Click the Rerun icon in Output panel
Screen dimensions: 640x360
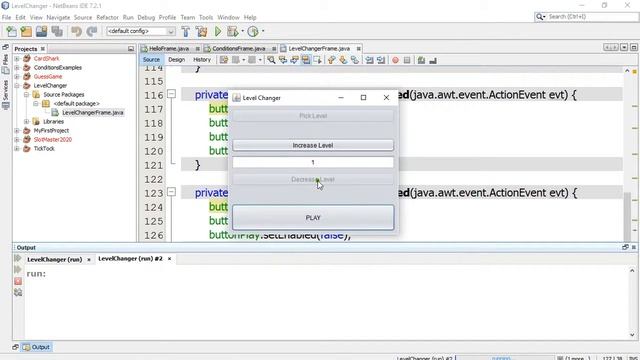(18, 258)
